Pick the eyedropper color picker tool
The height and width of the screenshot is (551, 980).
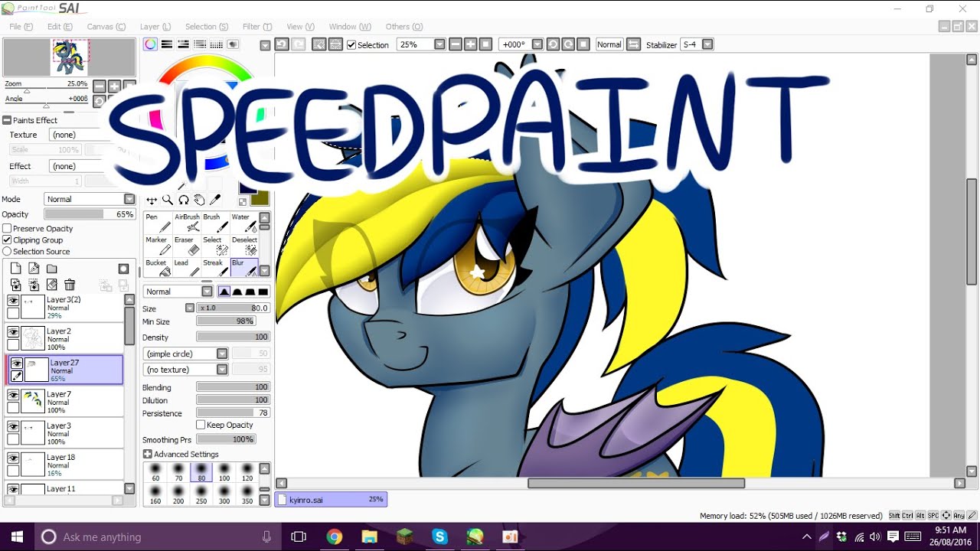(216, 201)
